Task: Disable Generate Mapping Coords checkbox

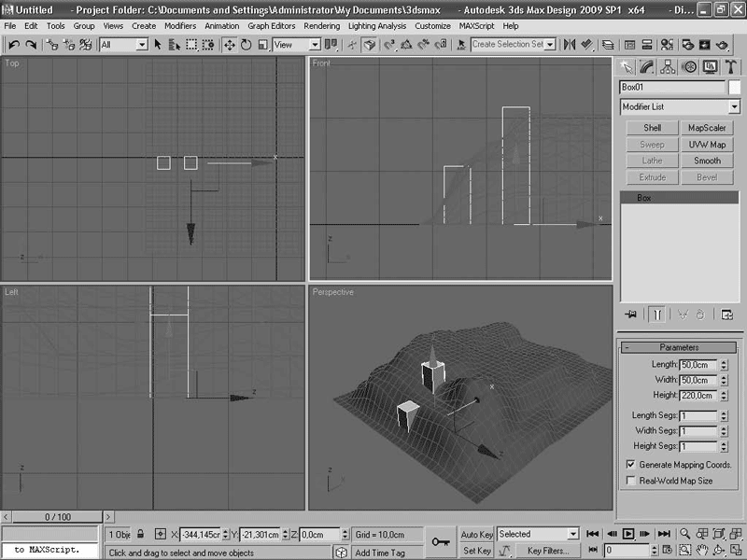Action: click(x=630, y=464)
